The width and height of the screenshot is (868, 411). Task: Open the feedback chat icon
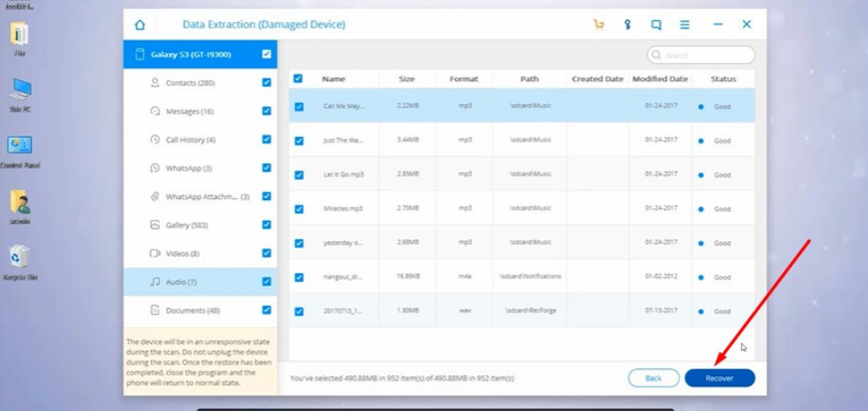click(x=656, y=25)
